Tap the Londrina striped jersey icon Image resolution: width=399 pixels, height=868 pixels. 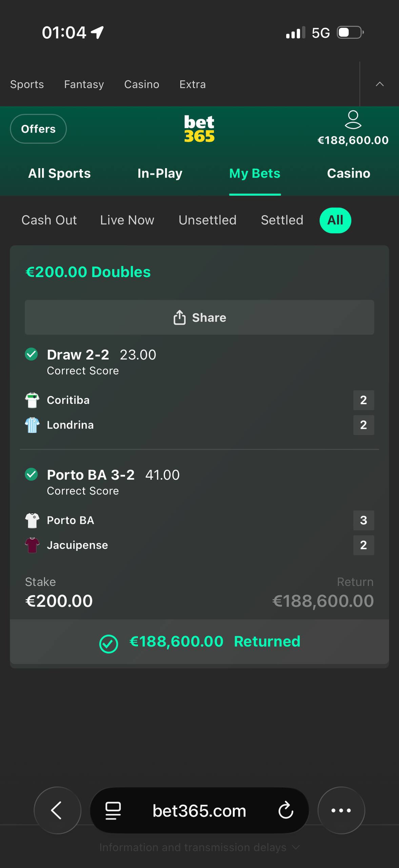(x=32, y=425)
